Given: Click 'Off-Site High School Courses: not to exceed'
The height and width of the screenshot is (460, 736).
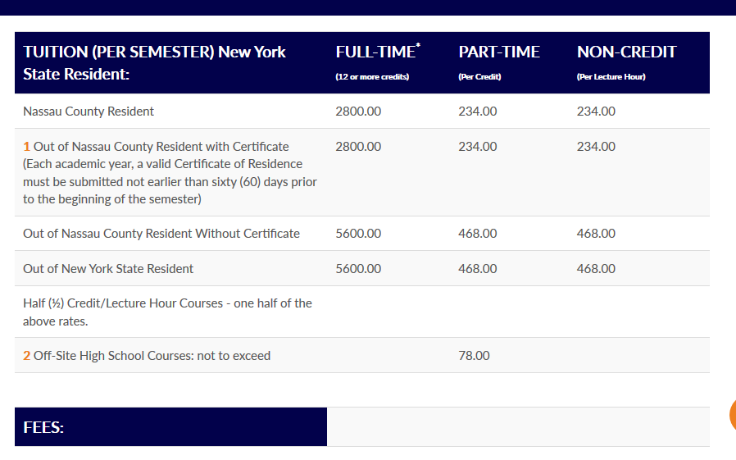Looking at the screenshot, I should coord(152,356).
